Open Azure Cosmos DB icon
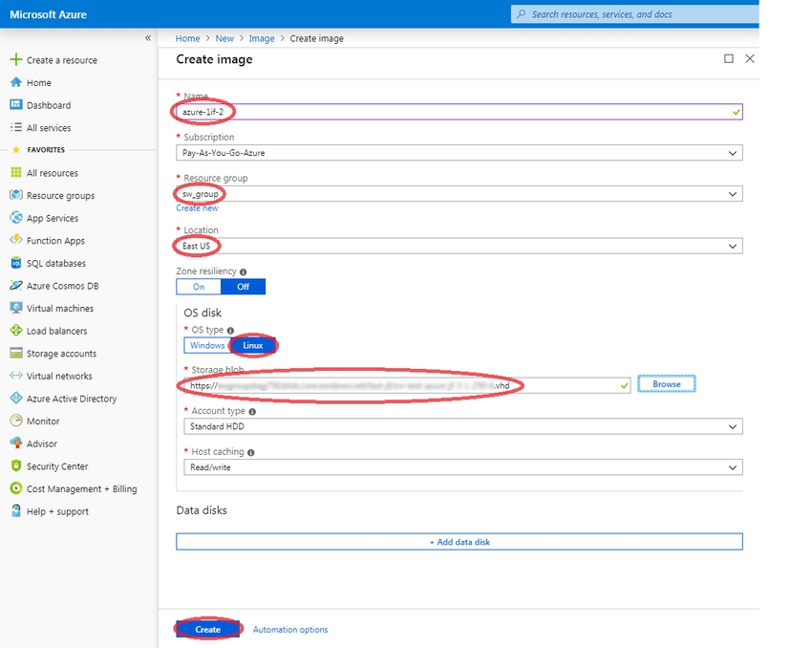Image resolution: width=812 pixels, height=648 pixels. (15, 286)
